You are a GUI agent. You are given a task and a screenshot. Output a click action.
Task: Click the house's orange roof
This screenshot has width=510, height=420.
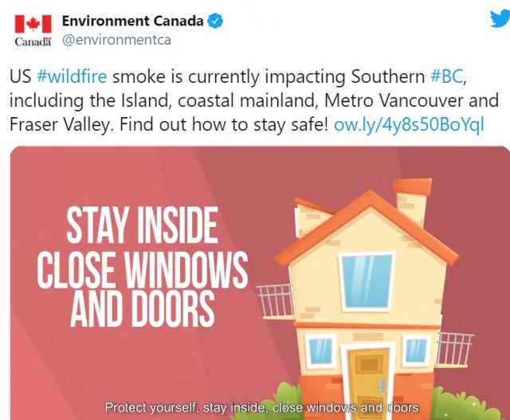pyautogui.click(x=367, y=228)
